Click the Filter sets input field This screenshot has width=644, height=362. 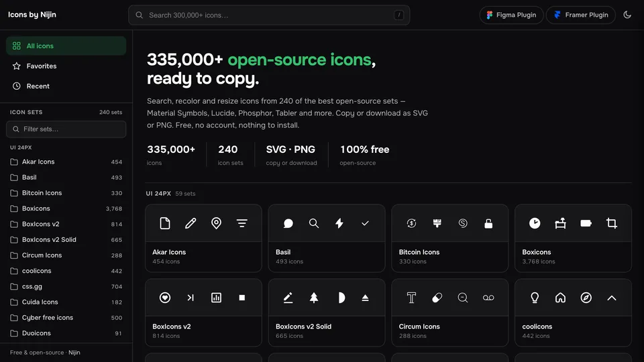(x=66, y=129)
